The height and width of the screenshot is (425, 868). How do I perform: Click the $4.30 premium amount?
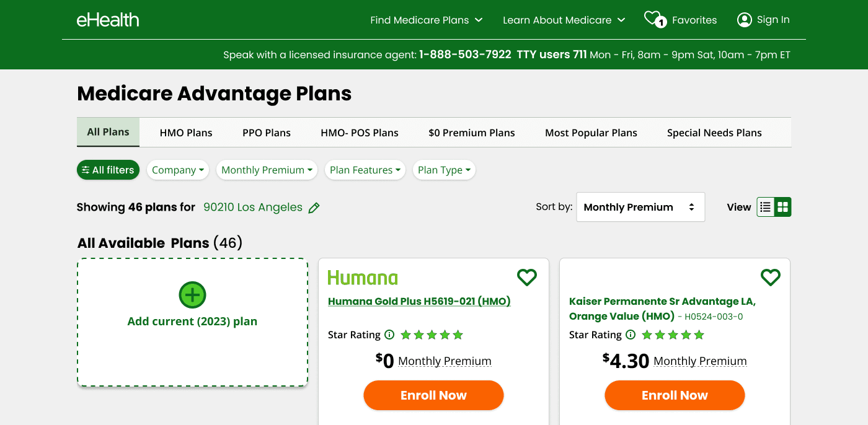click(x=626, y=361)
